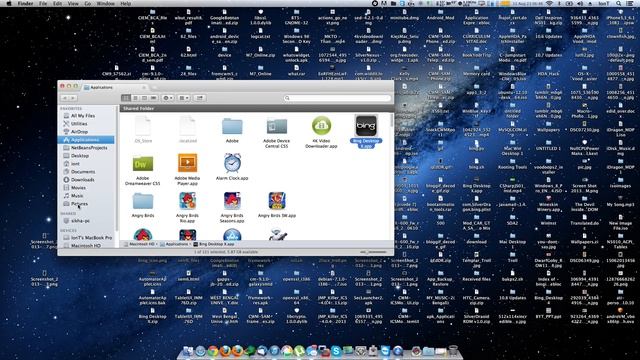
Task: Click the Finder window vertical scrollbar
Action: tap(392, 120)
